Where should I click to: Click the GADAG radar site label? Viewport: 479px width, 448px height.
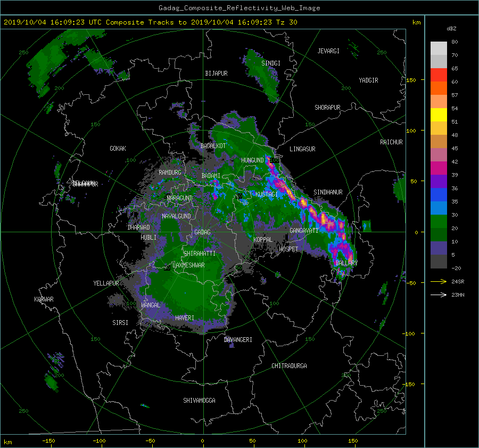[x=202, y=232]
